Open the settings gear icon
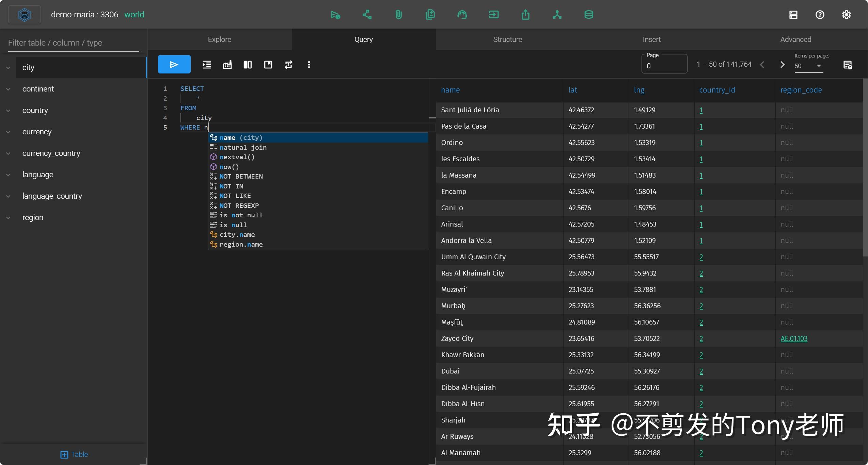The width and height of the screenshot is (868, 465). tap(847, 14)
